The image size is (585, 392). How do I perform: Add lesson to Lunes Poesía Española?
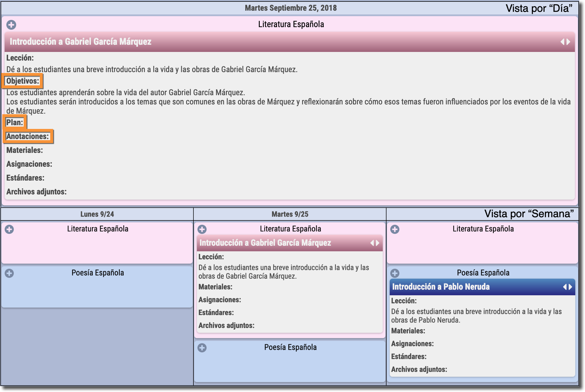[x=9, y=273]
